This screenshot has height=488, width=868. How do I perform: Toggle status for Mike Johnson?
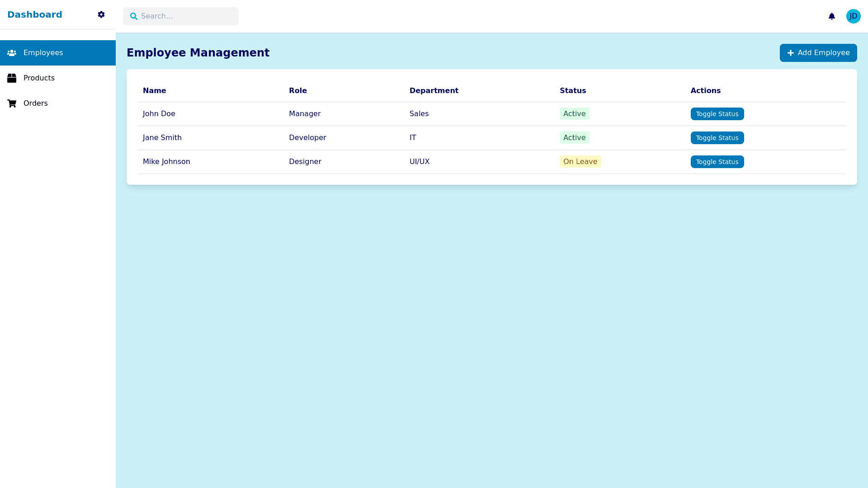tap(717, 162)
